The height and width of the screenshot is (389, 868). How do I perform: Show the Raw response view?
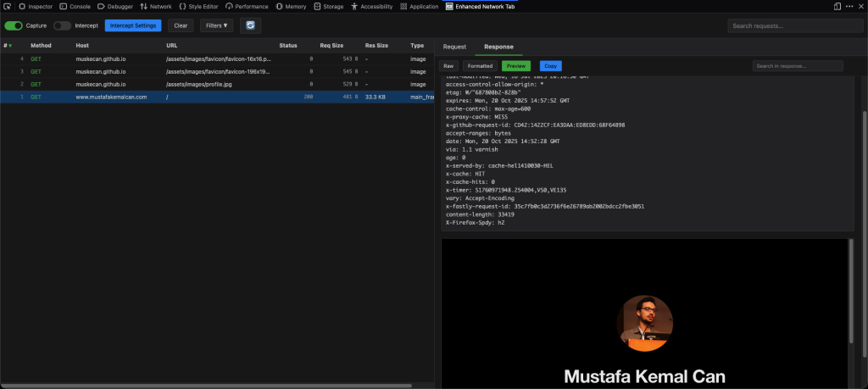coord(448,65)
